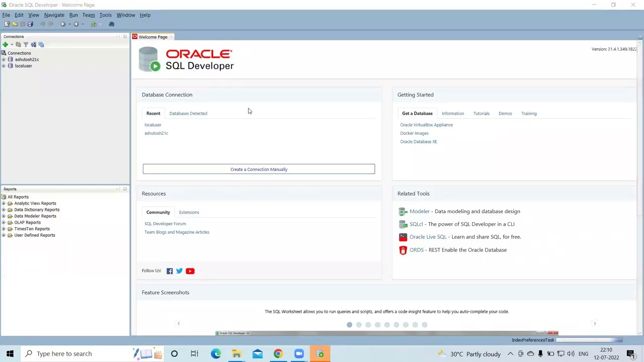Open the Back button history dropdown
Viewport: 644px width, 362px height.
(69, 24)
